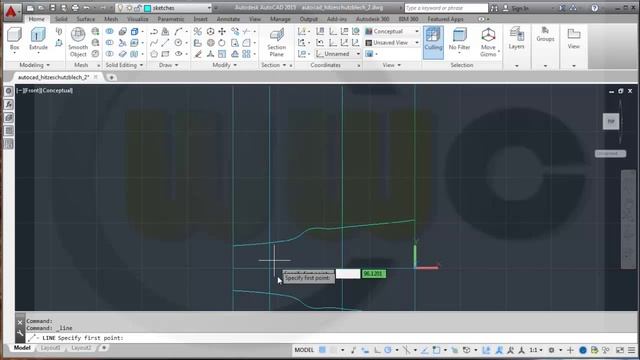Click the Top face of the ViewCube
Screen dimensions: 640x360
[x=611, y=121]
